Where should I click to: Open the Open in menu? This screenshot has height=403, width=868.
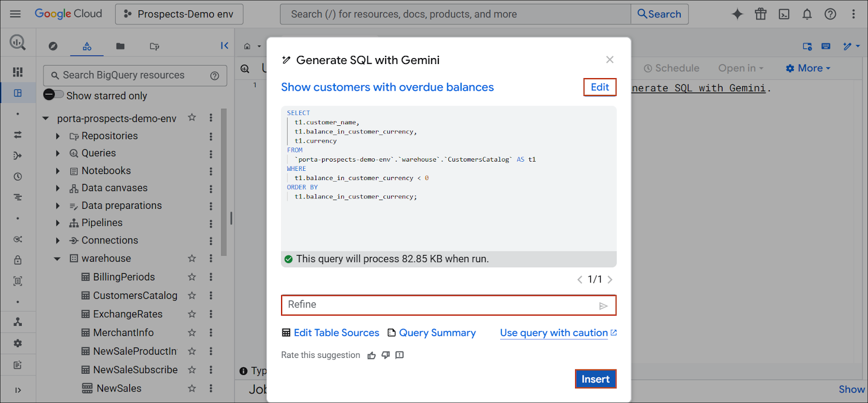click(x=741, y=68)
